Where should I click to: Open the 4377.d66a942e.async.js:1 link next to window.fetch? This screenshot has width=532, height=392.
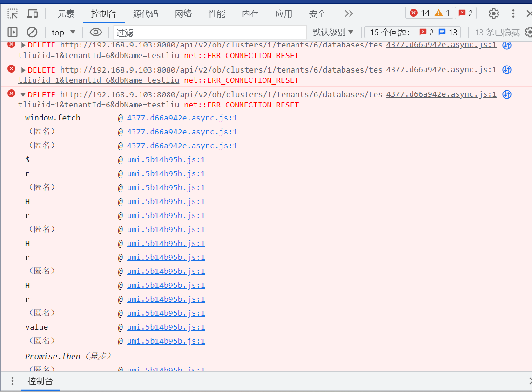tap(182, 118)
